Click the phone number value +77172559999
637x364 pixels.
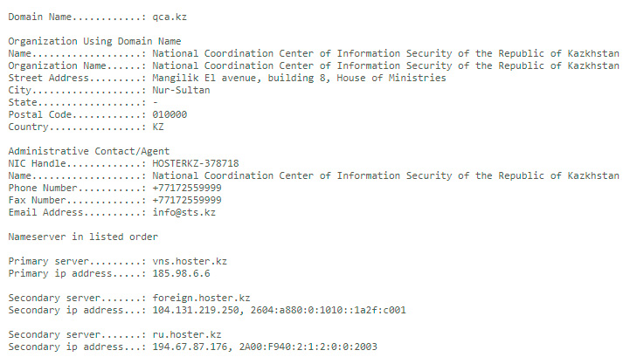(187, 188)
